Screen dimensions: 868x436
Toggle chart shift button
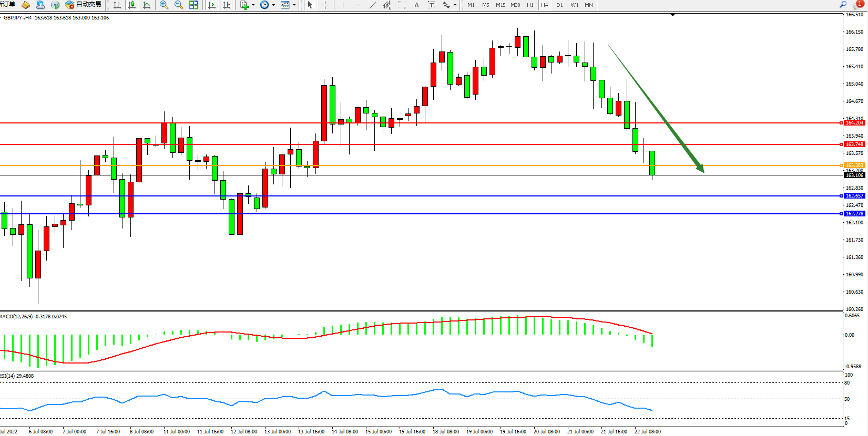click(x=227, y=5)
